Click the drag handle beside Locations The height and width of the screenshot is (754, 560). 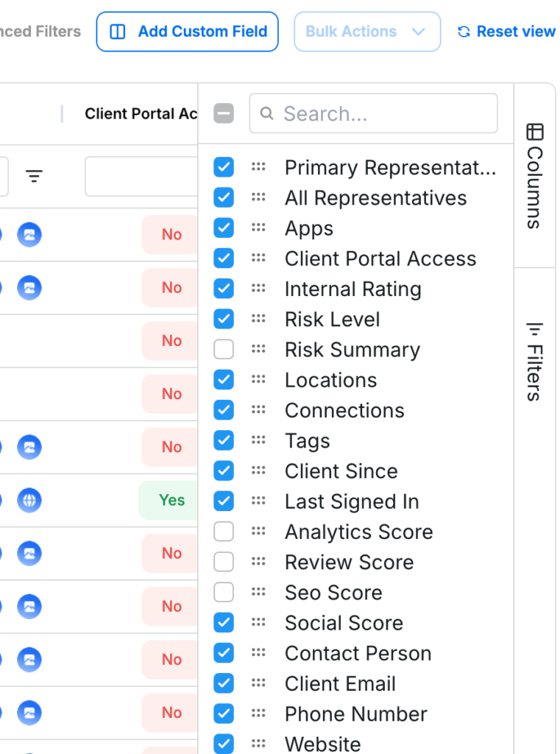coord(258,380)
